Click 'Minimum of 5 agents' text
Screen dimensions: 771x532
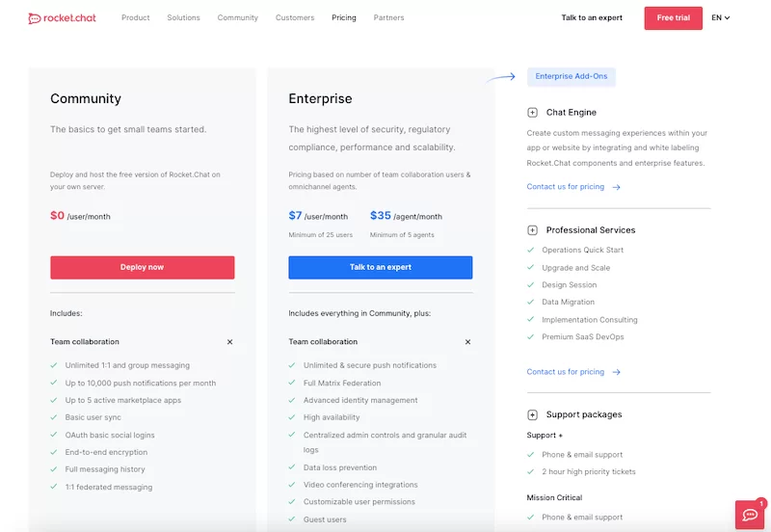[x=402, y=235]
